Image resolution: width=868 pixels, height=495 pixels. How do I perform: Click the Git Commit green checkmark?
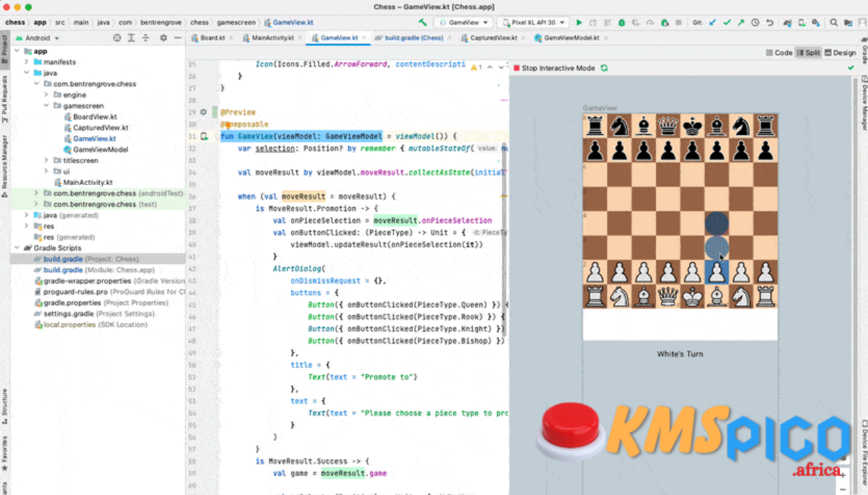tap(727, 22)
